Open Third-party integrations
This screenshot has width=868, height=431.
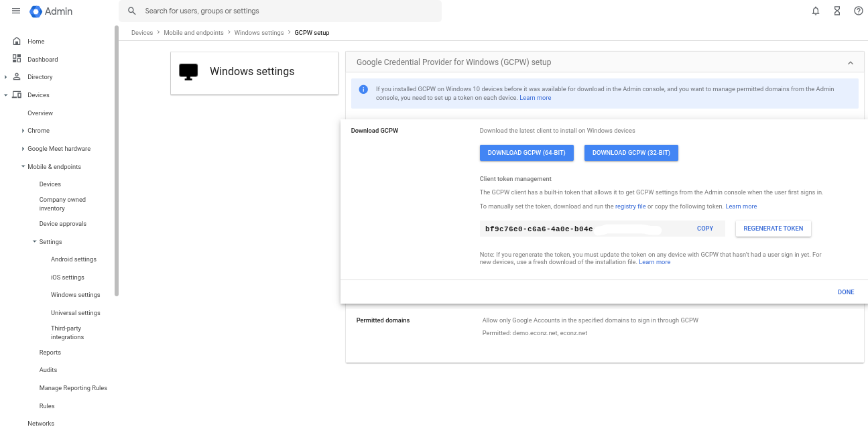point(68,332)
